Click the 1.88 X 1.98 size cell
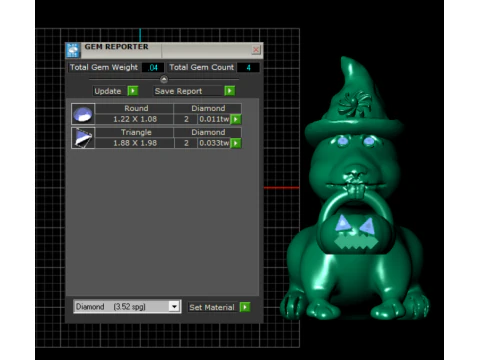Image resolution: width=480 pixels, height=360 pixels. (135, 143)
